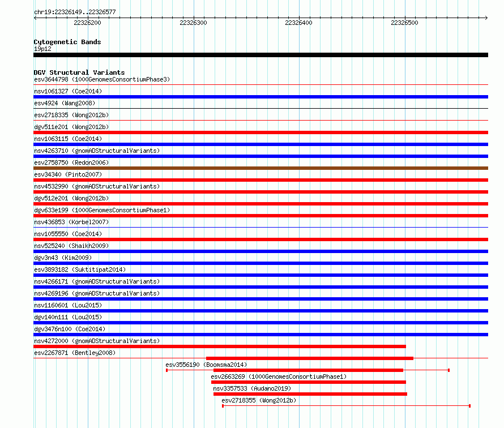504x428 pixels.
Task: Click esv3556190 (Boomsma2014) label
Action: (x=206, y=365)
